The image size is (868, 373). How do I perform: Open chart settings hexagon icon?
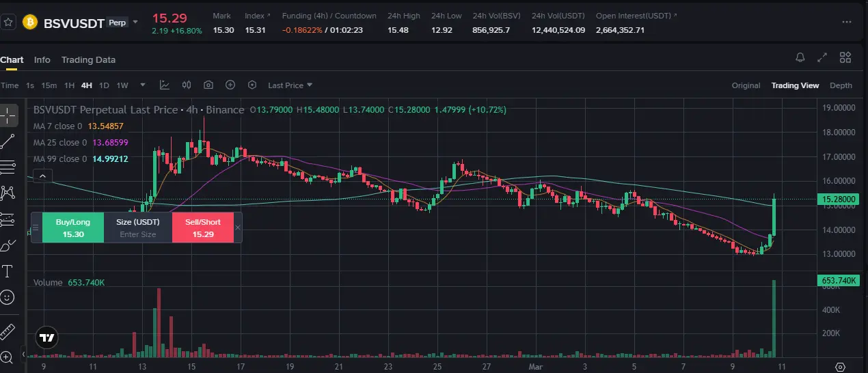click(252, 85)
